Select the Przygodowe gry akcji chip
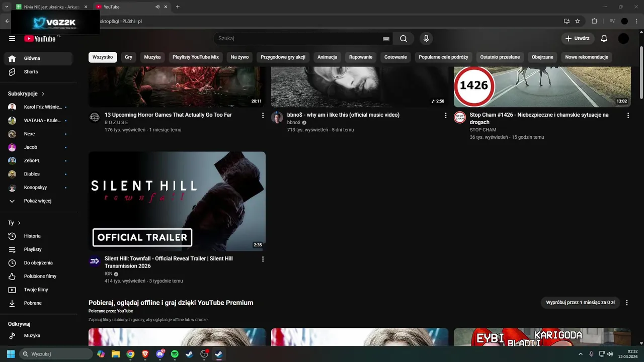644x362 pixels. coord(283,57)
